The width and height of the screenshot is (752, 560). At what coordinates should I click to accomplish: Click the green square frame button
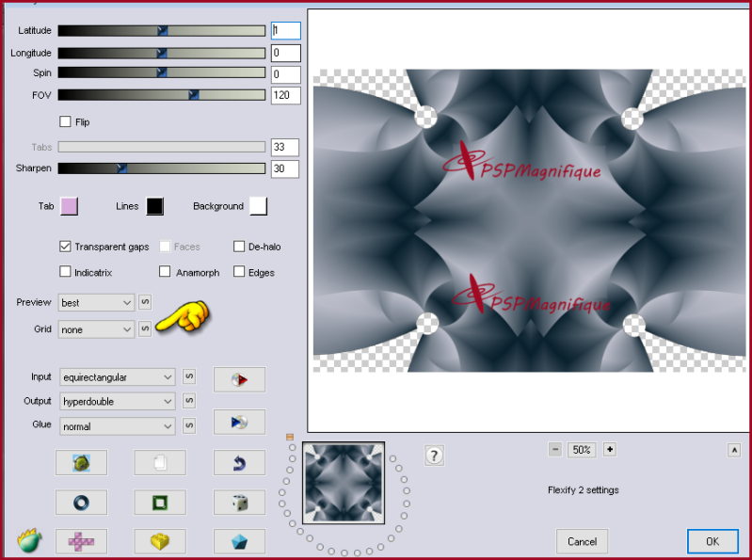160,503
